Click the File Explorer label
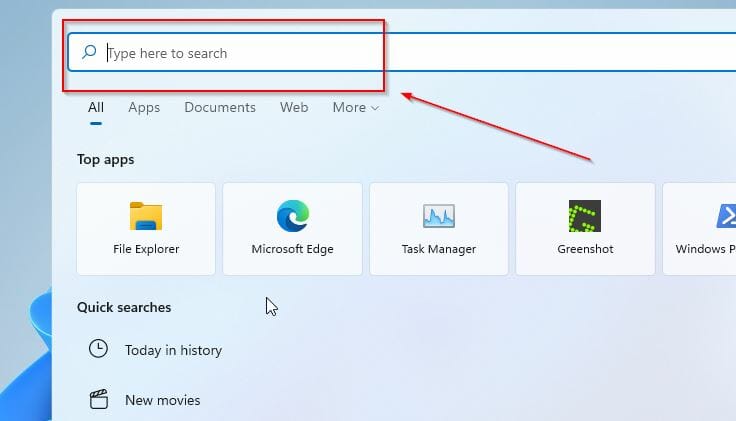736x421 pixels. point(146,249)
